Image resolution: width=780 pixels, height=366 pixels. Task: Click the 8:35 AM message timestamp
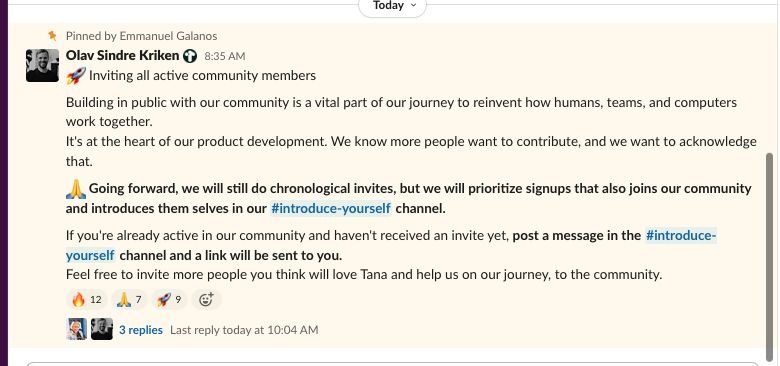225,56
